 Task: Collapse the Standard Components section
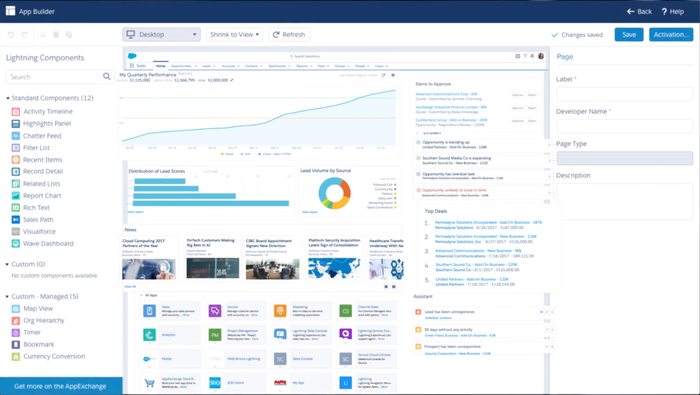pos(8,98)
